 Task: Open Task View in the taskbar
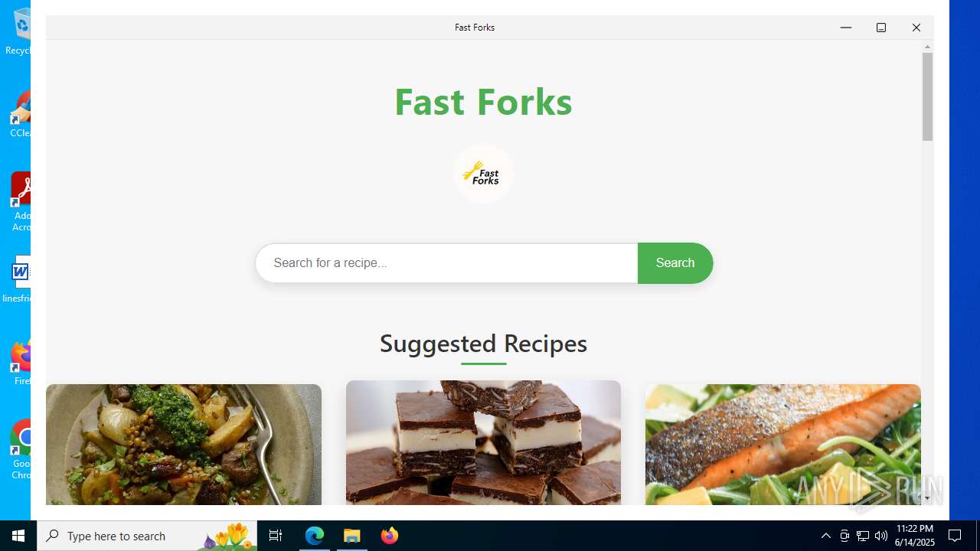pyautogui.click(x=276, y=536)
